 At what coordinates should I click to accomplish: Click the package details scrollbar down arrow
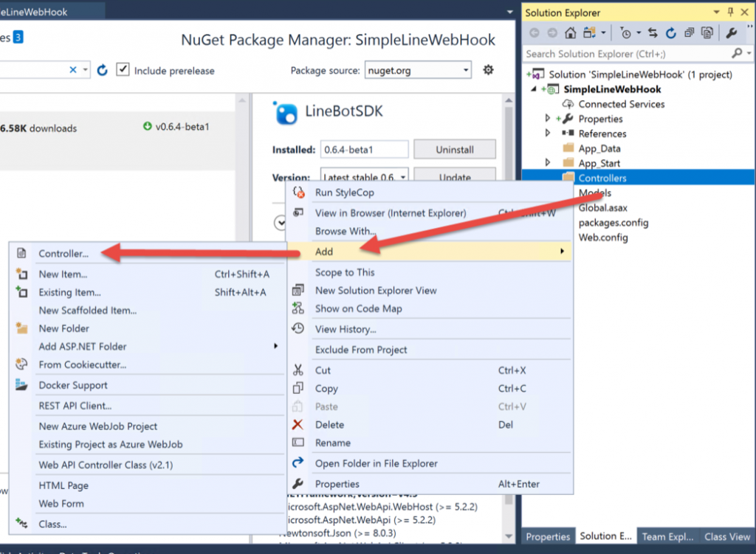click(x=508, y=536)
